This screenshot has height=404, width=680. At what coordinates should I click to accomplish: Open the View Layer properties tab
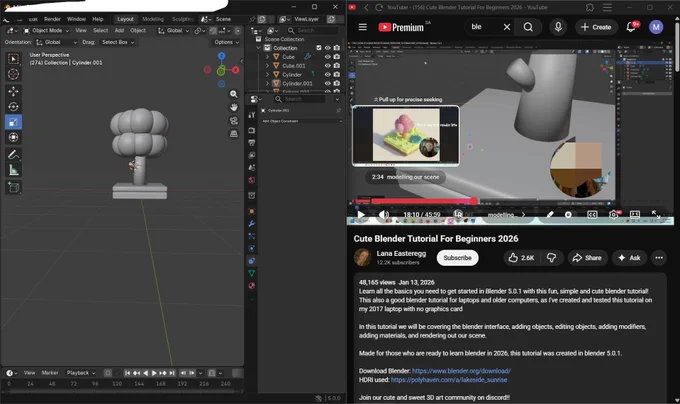pyautogui.click(x=252, y=155)
